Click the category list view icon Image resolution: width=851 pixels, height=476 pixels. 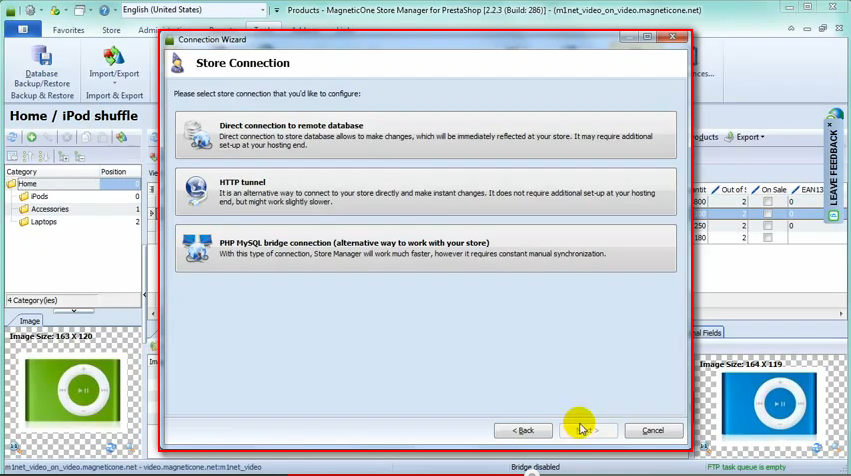[x=12, y=157]
